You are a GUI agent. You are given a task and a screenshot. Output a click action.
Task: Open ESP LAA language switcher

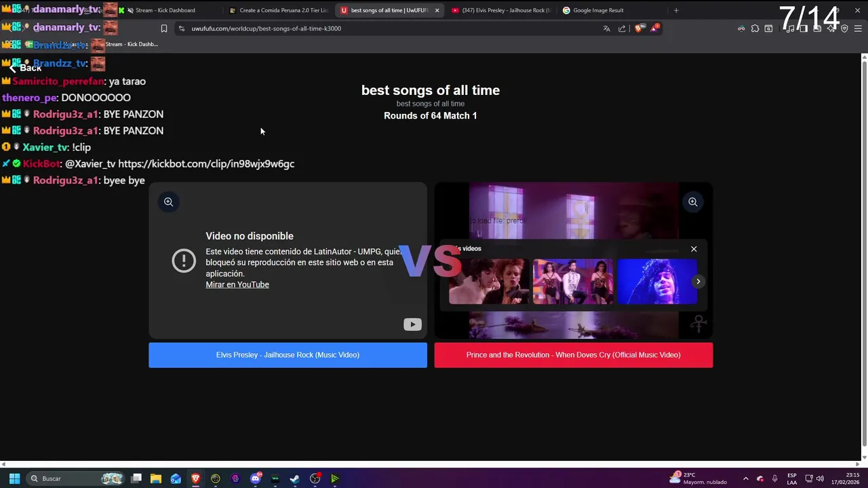point(792,479)
